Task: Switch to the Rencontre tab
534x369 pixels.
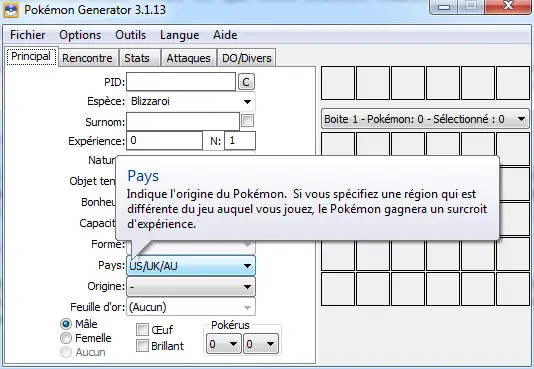Action: (87, 58)
